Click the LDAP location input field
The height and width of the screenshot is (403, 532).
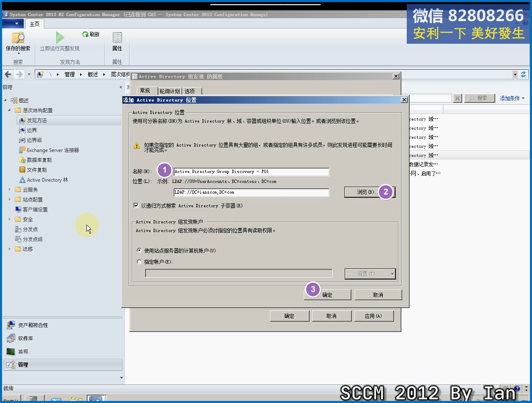pos(251,192)
